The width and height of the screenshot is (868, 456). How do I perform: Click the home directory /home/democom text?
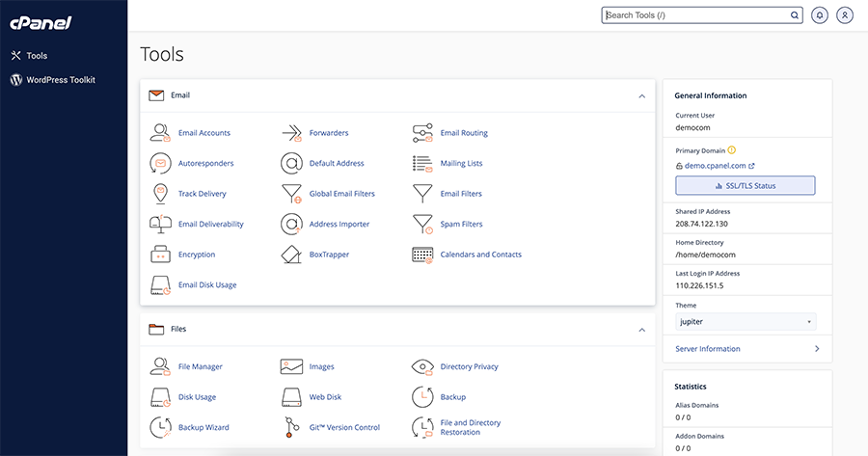[705, 255]
